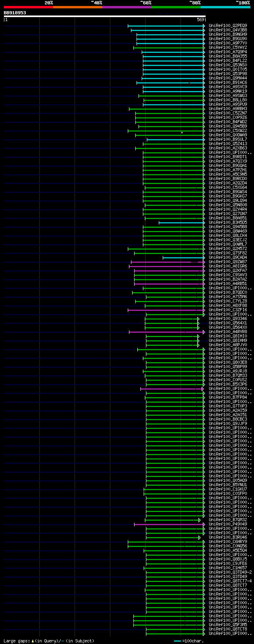The height and width of the screenshot is (644, 254).
Task: Select the entry UniRef100_Q8LCK4
Action: [228, 235]
